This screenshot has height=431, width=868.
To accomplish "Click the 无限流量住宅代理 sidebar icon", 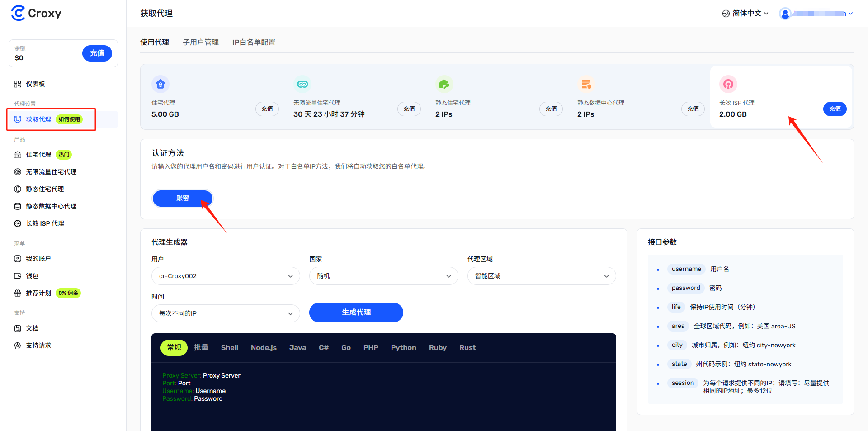I will point(18,172).
